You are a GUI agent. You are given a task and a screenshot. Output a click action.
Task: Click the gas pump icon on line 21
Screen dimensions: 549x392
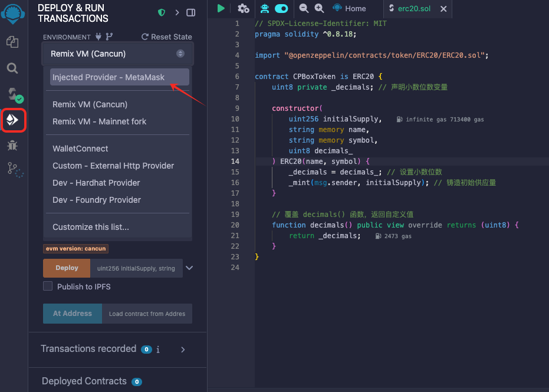(x=378, y=236)
